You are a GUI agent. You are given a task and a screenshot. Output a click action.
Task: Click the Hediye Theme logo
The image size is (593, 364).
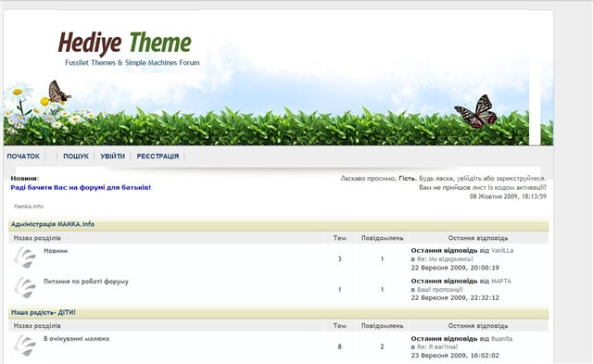pyautogui.click(x=125, y=43)
